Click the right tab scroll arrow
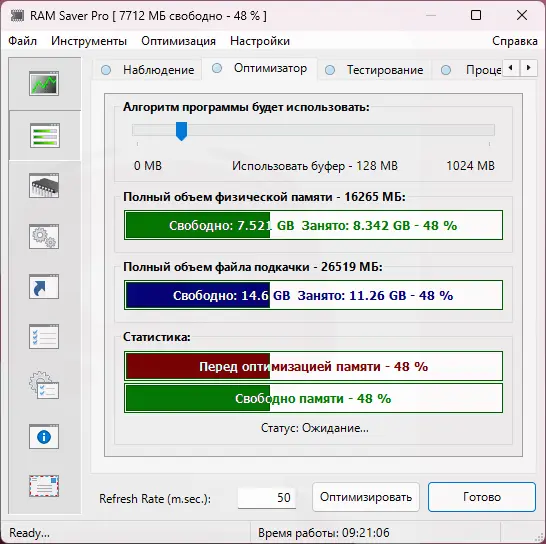The height and width of the screenshot is (544, 546). (529, 68)
